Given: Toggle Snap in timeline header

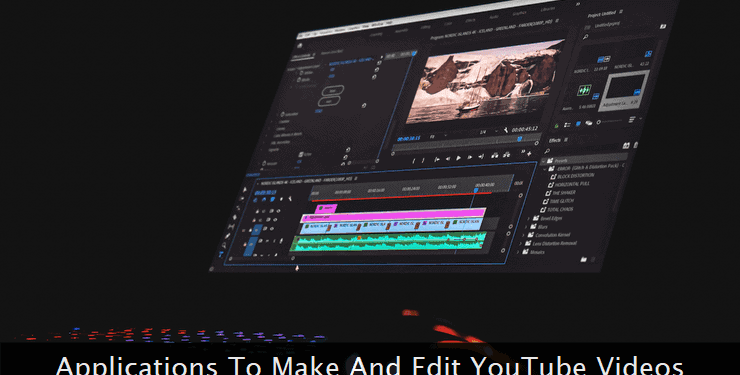Looking at the screenshot, I should (264, 200).
